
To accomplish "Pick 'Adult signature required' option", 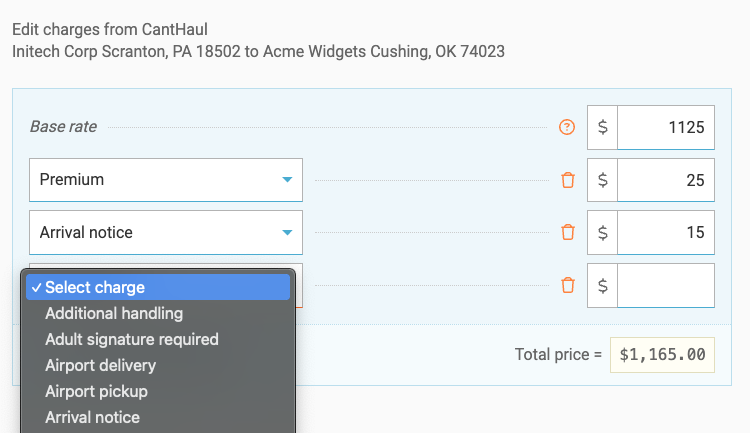I will (132, 339).
